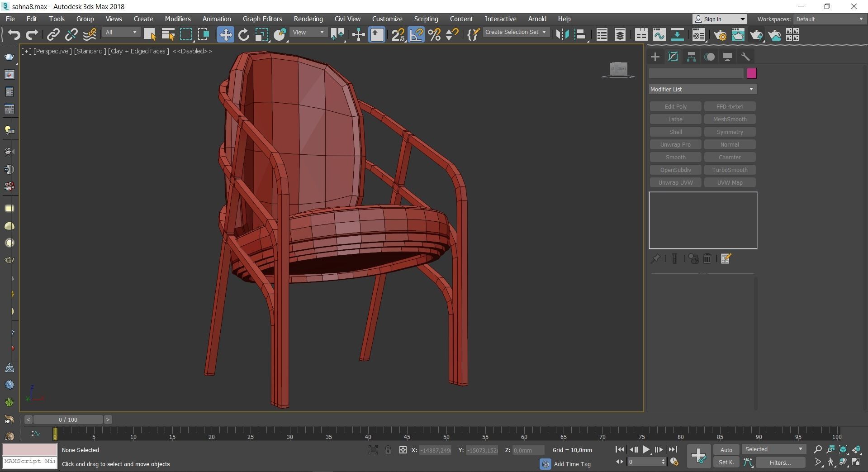Toggle Set Key mode
The image size is (868, 472).
[x=726, y=462]
